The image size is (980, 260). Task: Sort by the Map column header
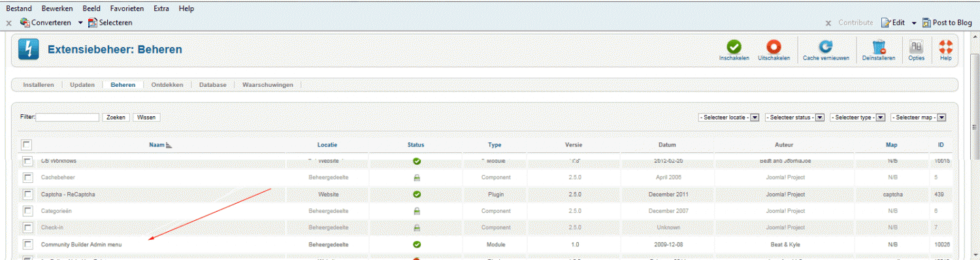[892, 145]
